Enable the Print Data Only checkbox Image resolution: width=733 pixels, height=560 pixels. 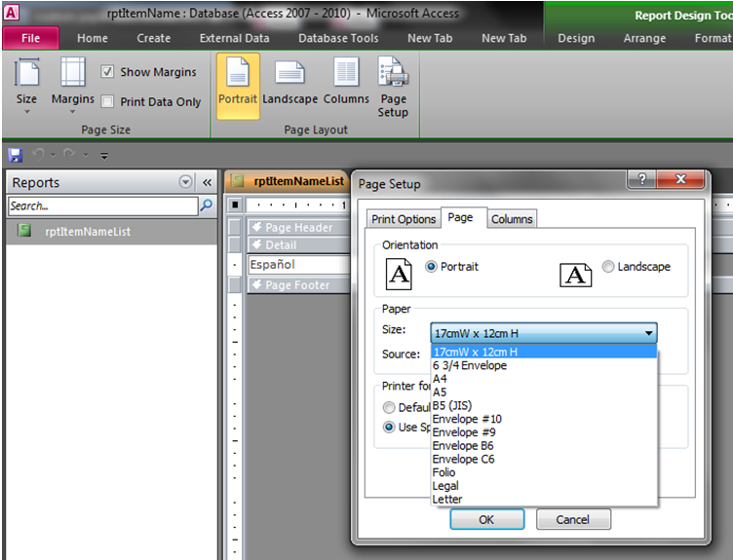point(107,101)
